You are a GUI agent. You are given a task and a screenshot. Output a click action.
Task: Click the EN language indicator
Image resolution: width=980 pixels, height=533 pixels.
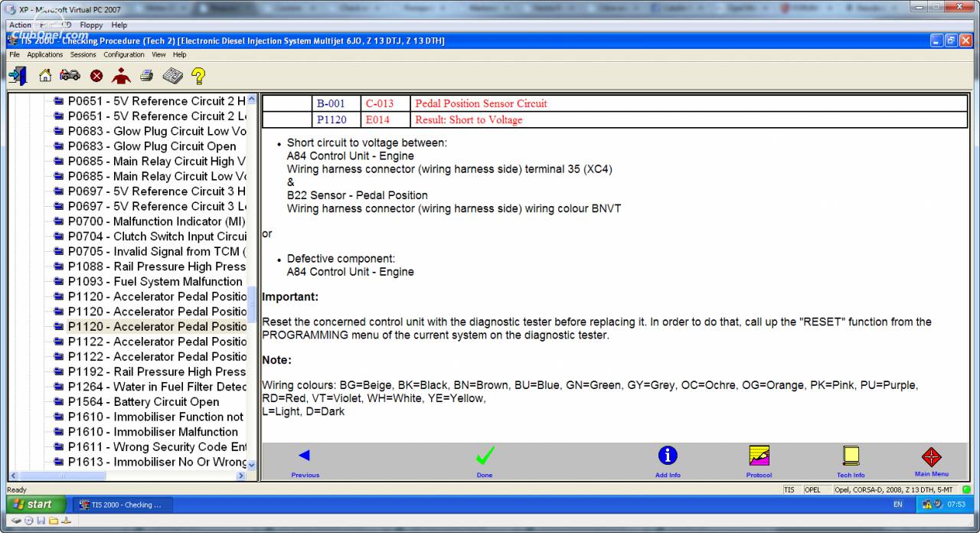point(898,505)
